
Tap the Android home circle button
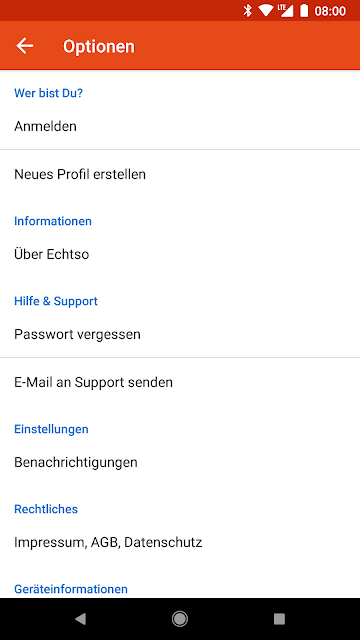tap(180, 619)
